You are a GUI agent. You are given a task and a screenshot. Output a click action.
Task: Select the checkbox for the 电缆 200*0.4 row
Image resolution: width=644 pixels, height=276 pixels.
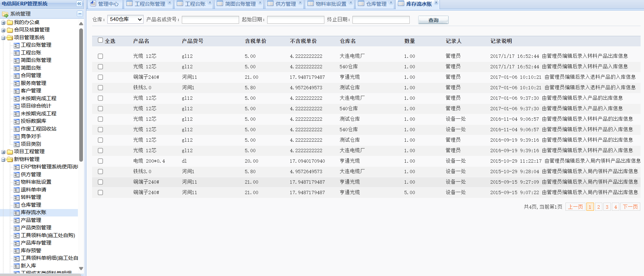coord(100,161)
